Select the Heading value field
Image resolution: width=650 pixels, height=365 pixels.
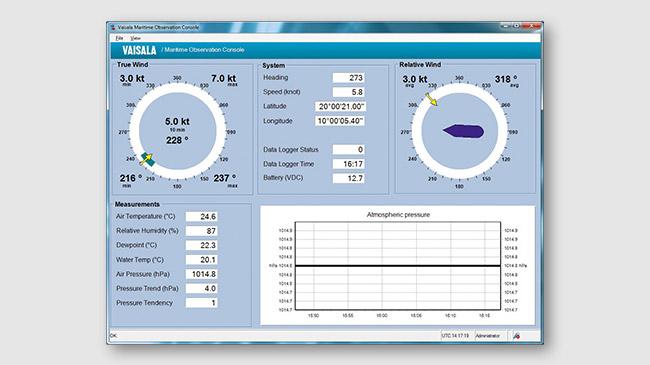pyautogui.click(x=348, y=78)
